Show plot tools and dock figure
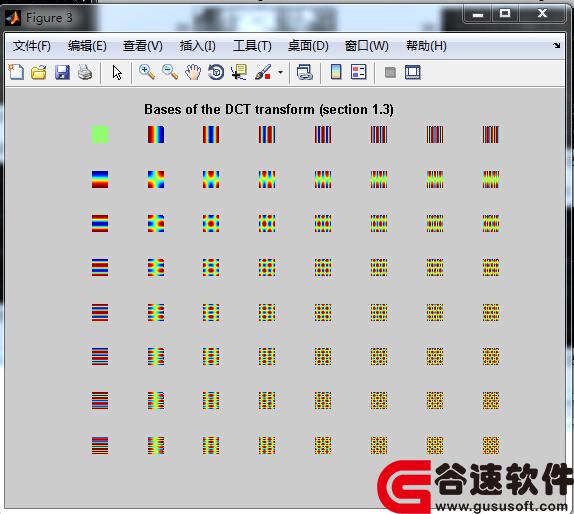574x514 pixels. pos(413,72)
